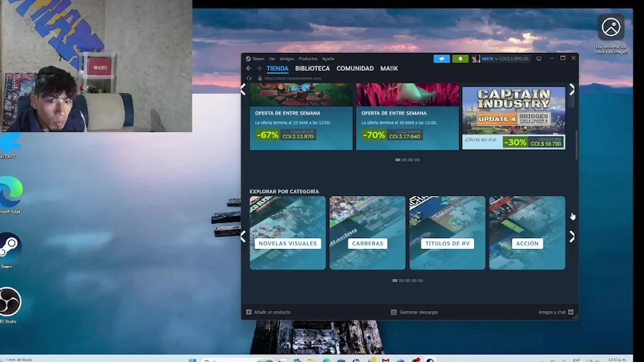Expand the MA!!K account dropdown
The height and width of the screenshot is (362, 644).
[496, 59]
